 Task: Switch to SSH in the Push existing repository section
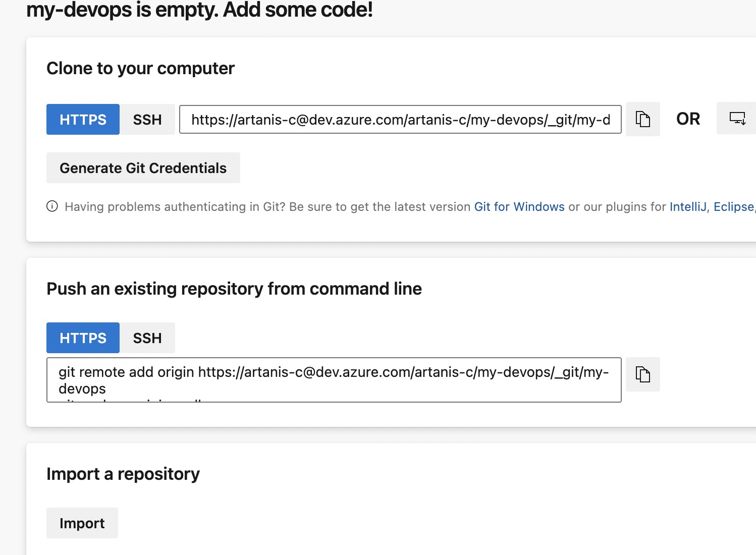pyautogui.click(x=147, y=338)
